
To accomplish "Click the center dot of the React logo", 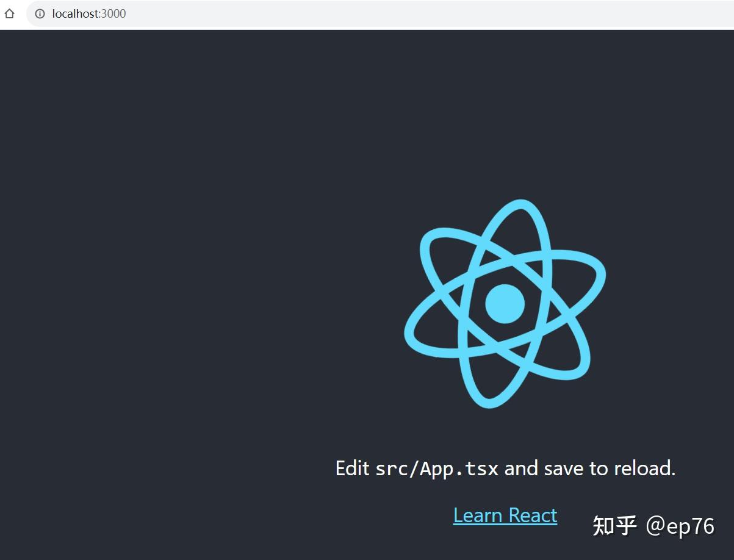I will pyautogui.click(x=504, y=304).
